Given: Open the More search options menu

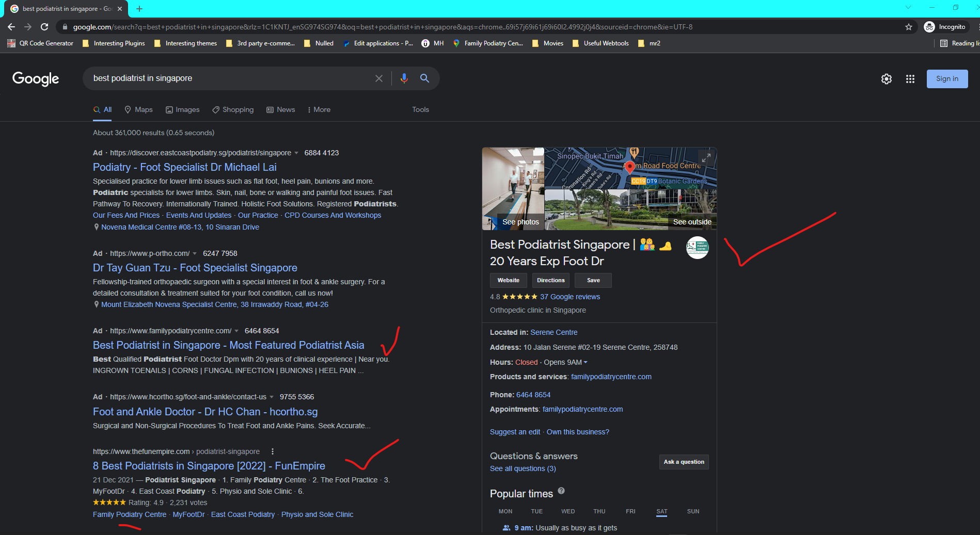Looking at the screenshot, I should pyautogui.click(x=319, y=109).
